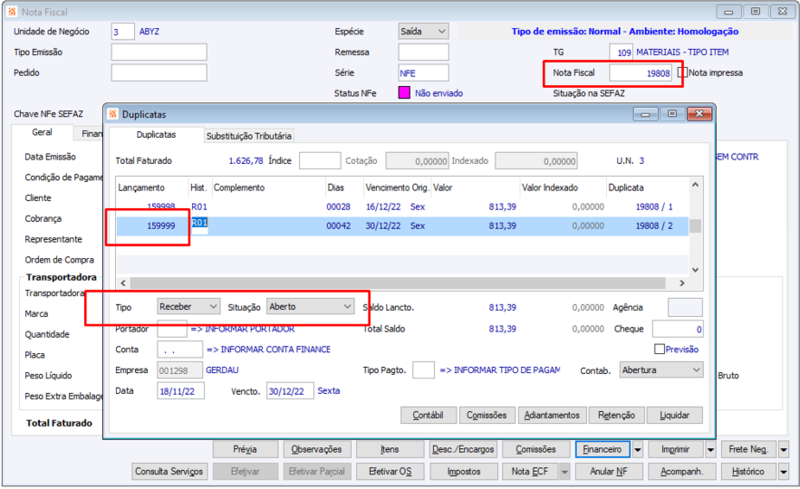This screenshot has height=489, width=800.
Task: Expand the arrow next to Imprimir button
Action: coord(711,450)
